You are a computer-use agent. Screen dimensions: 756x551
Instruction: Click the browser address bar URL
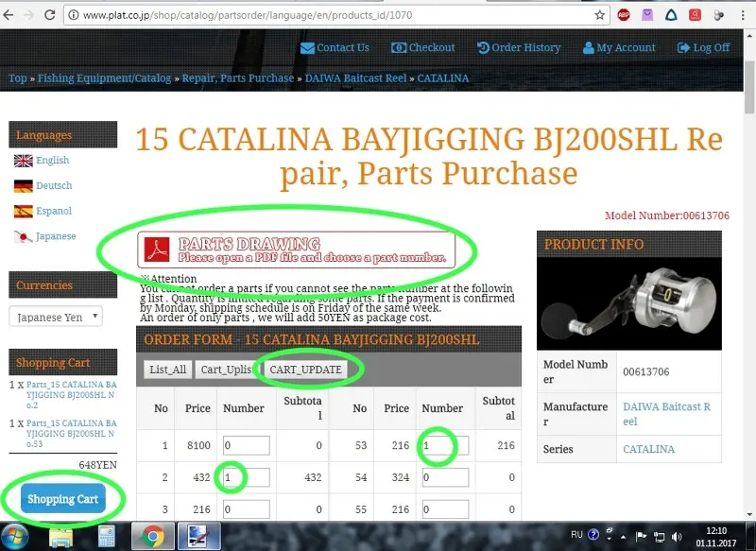pos(248,15)
